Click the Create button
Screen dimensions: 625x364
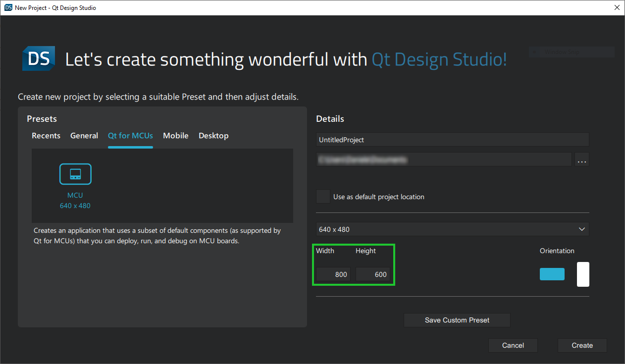pyautogui.click(x=582, y=345)
